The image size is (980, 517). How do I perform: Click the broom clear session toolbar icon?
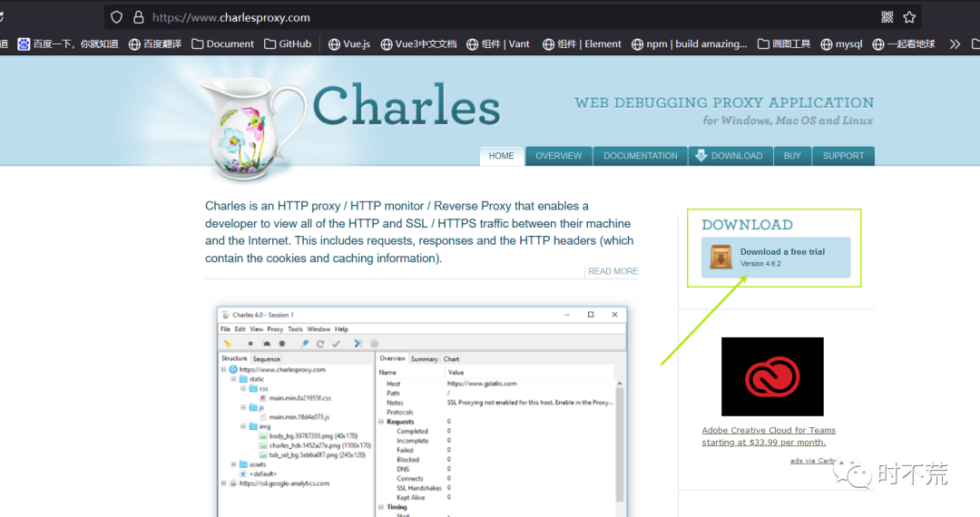point(228,344)
